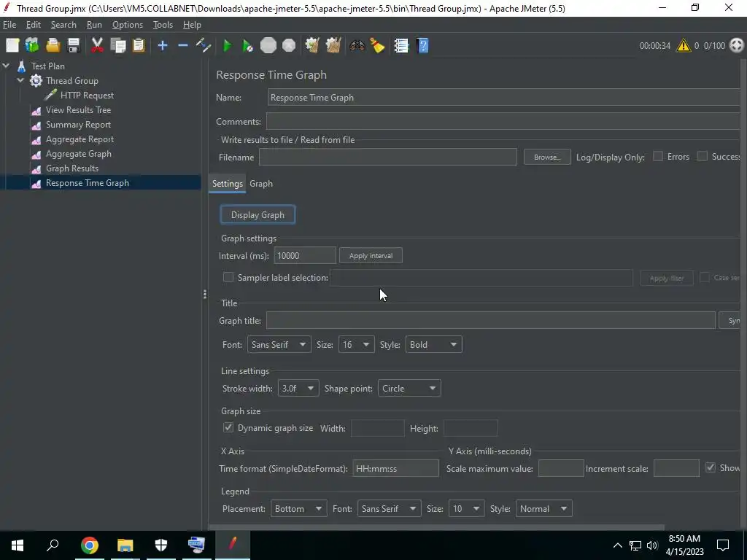
Task: Open Windows Security shield in taskbar
Action: point(161,545)
